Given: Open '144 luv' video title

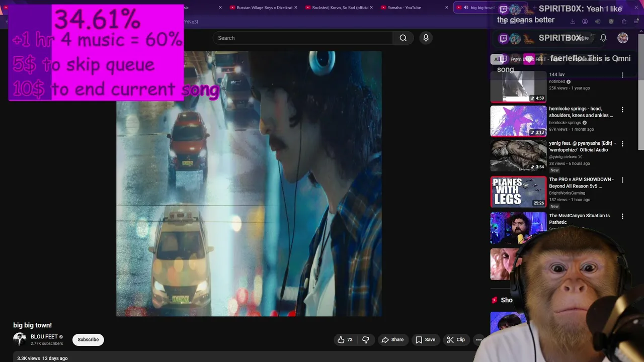Looking at the screenshot, I should pyautogui.click(x=556, y=74).
